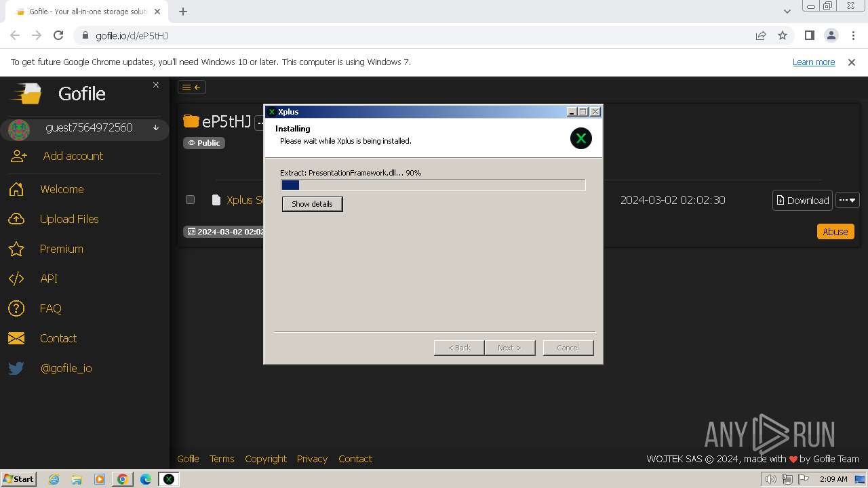Open the API menu item

(49, 279)
